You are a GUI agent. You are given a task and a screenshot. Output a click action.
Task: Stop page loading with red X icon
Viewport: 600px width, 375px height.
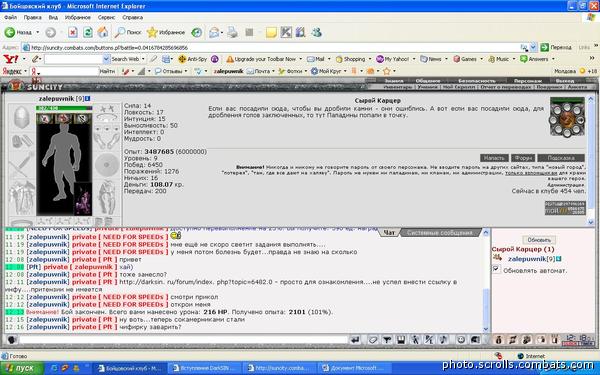tap(72, 33)
